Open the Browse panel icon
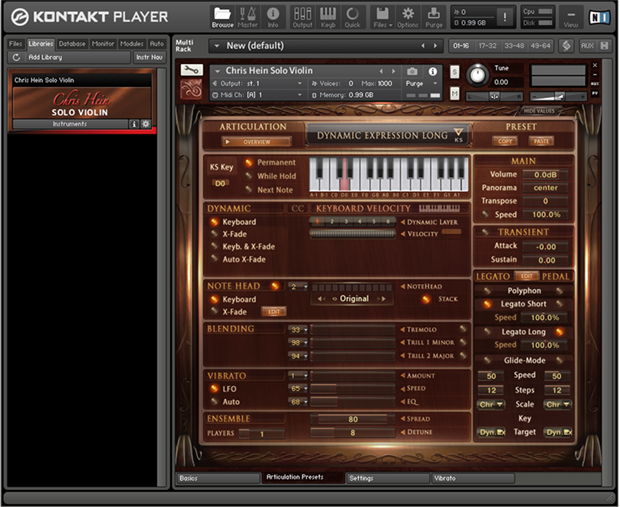This screenshot has height=507, width=620. point(221,15)
